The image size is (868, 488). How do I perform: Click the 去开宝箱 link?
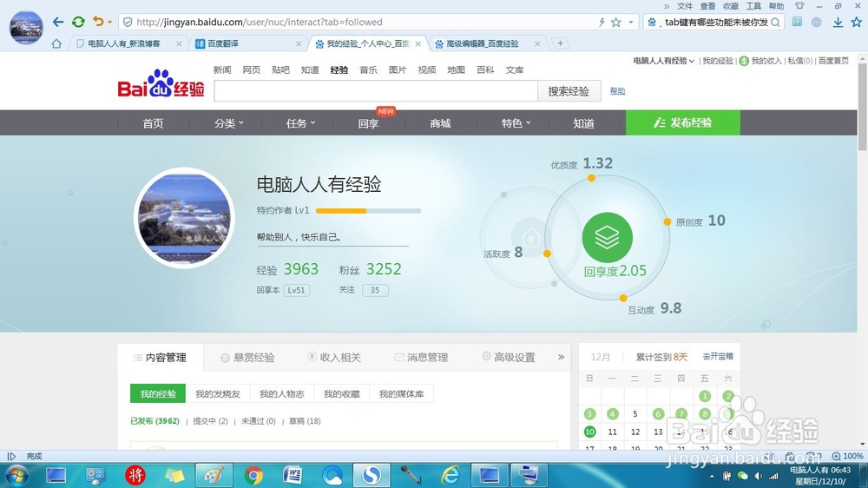[x=718, y=356]
